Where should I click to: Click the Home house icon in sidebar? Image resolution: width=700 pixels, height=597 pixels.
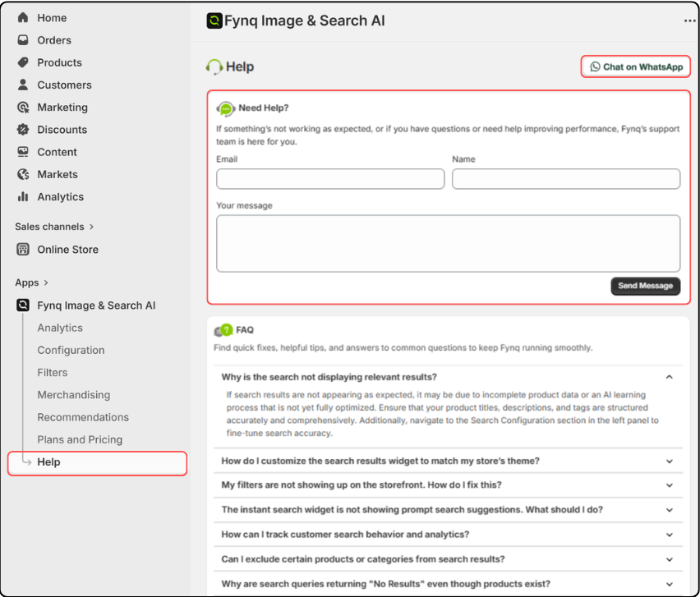23,17
